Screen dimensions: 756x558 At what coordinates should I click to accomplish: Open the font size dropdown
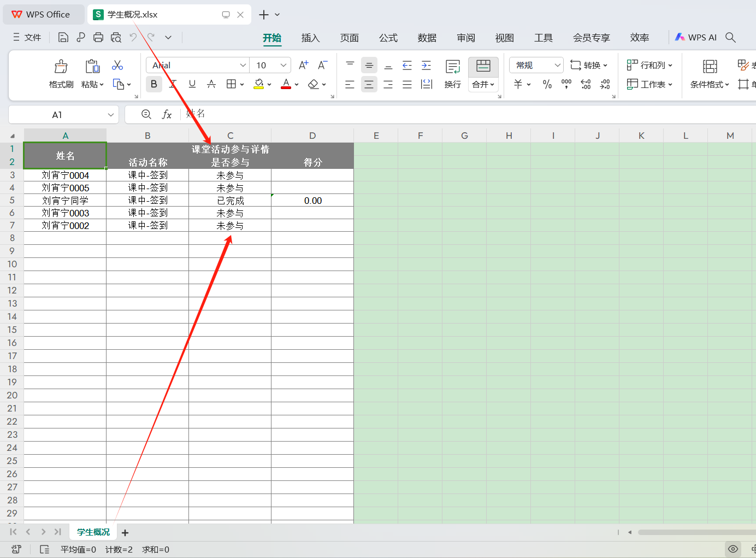coord(283,65)
